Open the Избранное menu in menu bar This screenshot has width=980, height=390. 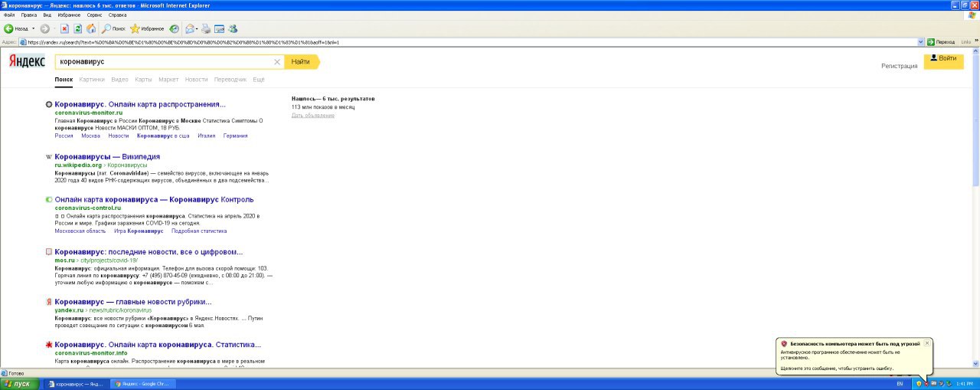[x=70, y=15]
